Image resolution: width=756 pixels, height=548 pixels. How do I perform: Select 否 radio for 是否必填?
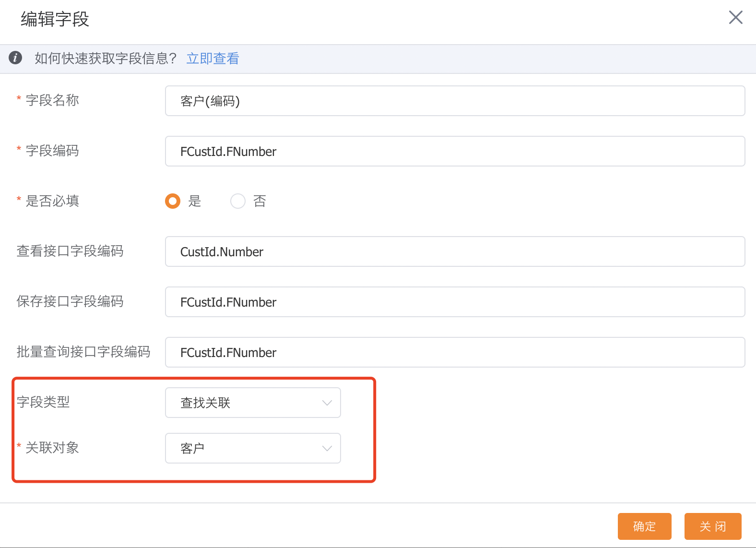pyautogui.click(x=238, y=201)
